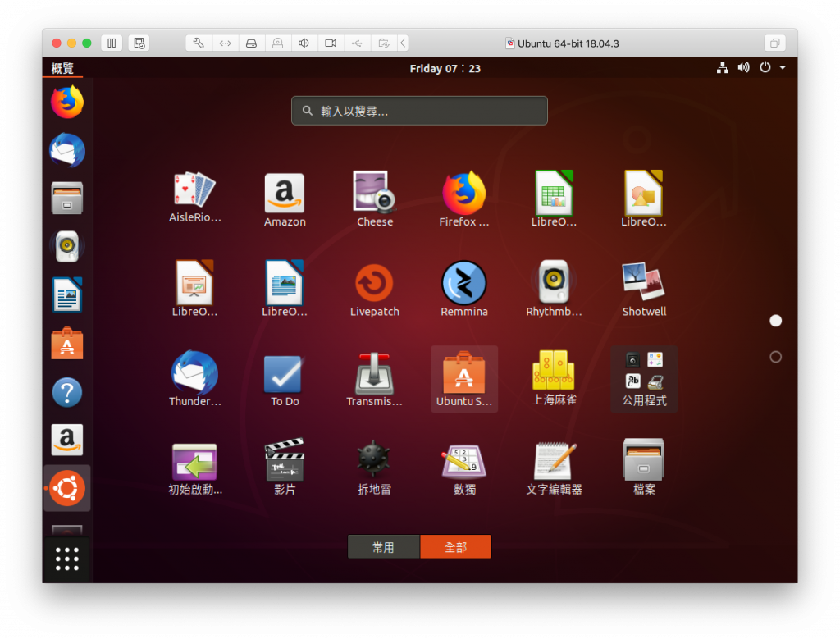
Task: Click the 輸入以搜尋 search field
Action: pos(419,111)
